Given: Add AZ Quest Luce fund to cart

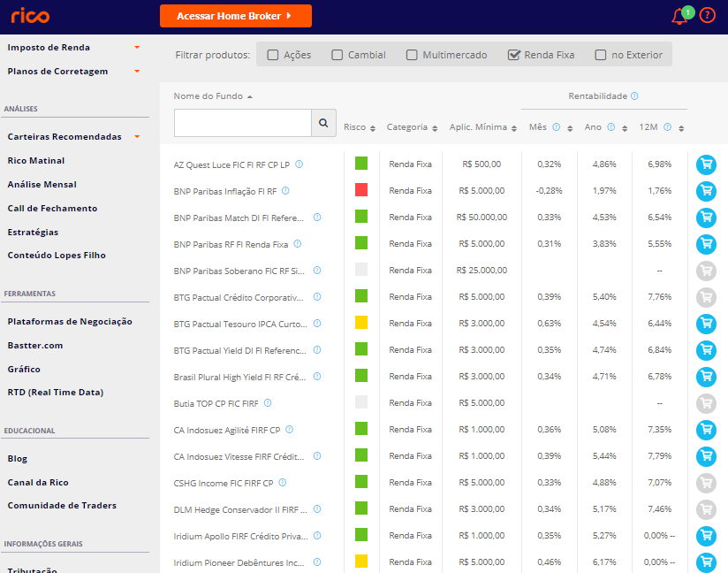Looking at the screenshot, I should point(706,164).
